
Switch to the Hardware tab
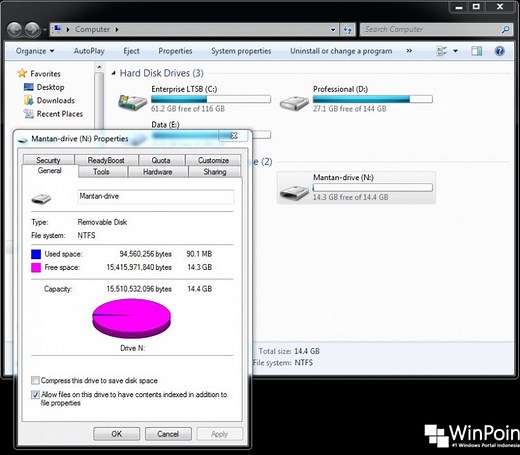[x=157, y=172]
